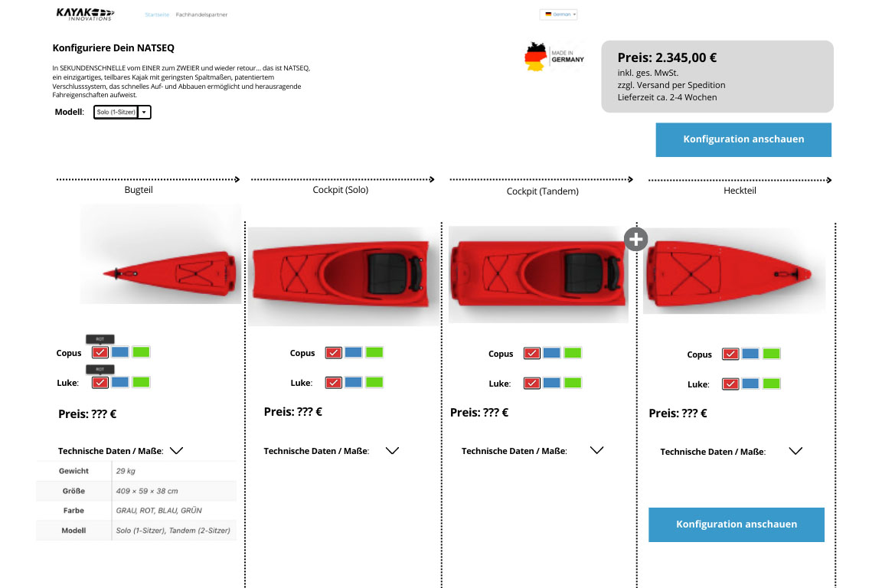882x588 pixels.
Task: Collapse the Technische Daten table in Bugteil
Action: [x=176, y=450]
